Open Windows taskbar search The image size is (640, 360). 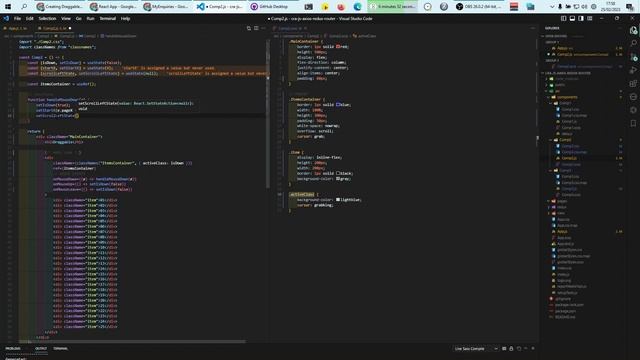pos(24,7)
